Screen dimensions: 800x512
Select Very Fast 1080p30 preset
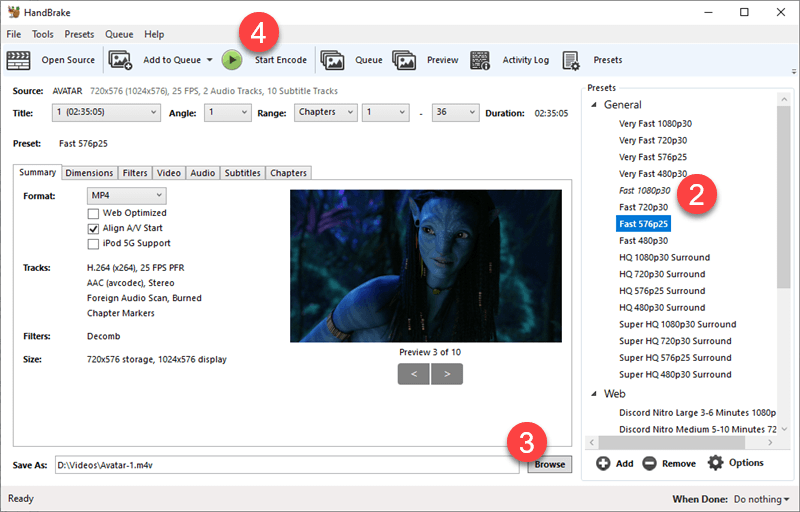tap(655, 123)
